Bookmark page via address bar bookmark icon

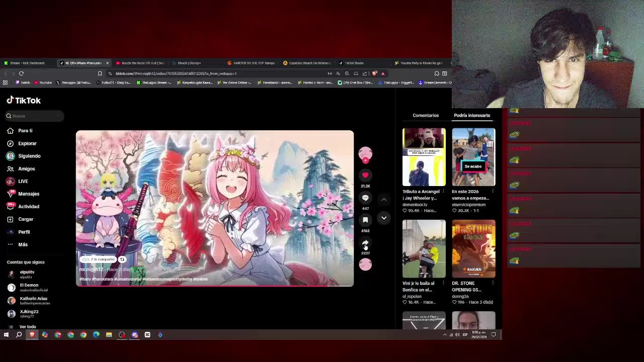100,73
